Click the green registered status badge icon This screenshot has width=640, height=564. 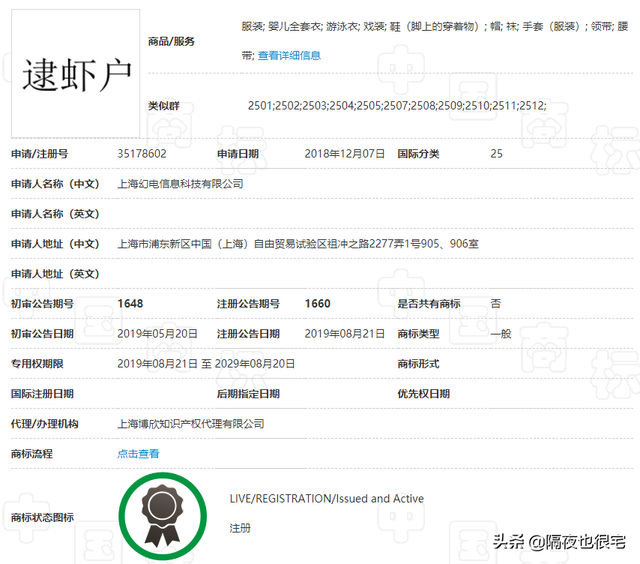click(x=162, y=516)
